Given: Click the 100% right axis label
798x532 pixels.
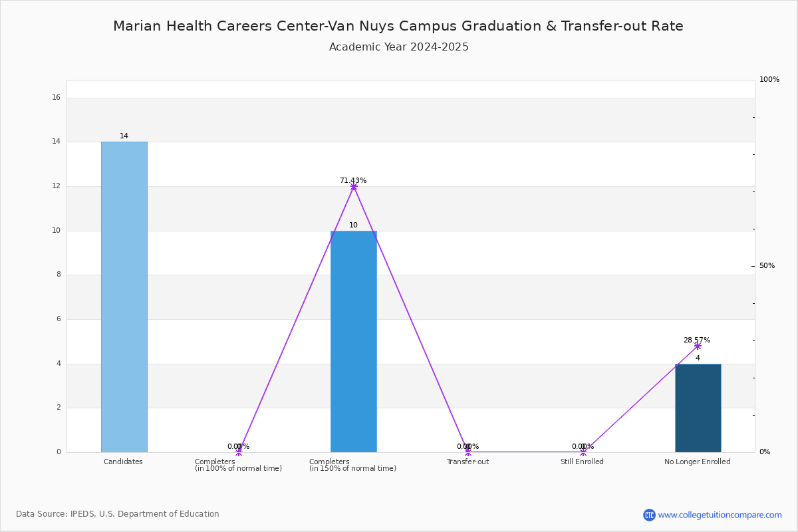Looking at the screenshot, I should click(x=769, y=80).
